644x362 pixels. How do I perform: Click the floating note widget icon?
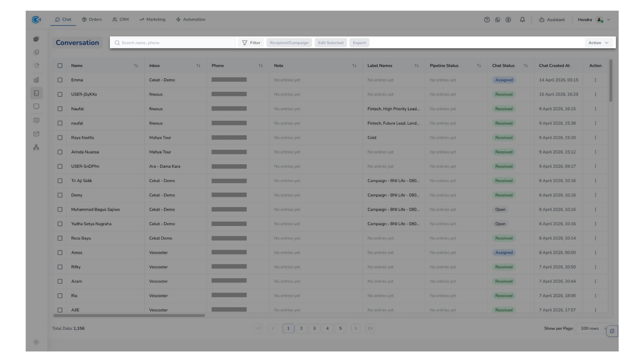click(x=612, y=331)
